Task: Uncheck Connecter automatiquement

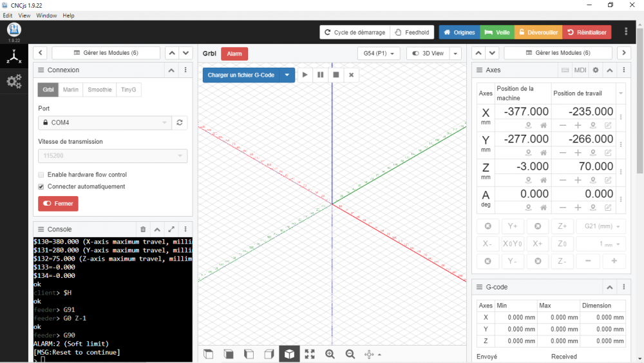Action: coord(41,186)
